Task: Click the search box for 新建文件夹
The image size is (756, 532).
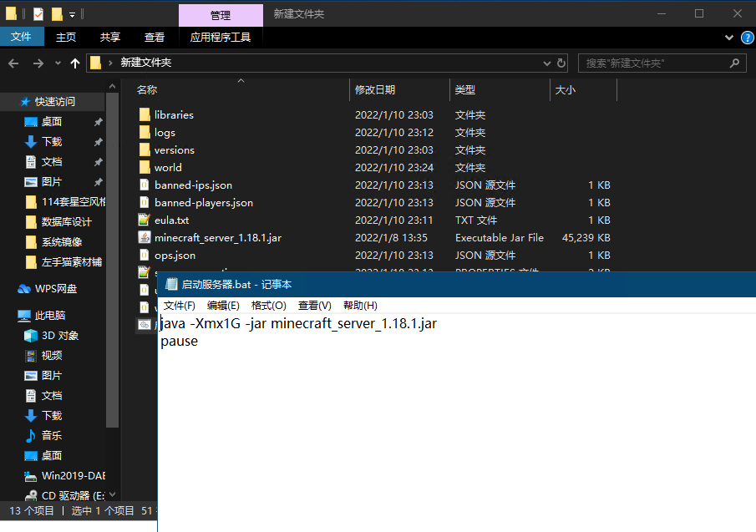Action: click(662, 63)
